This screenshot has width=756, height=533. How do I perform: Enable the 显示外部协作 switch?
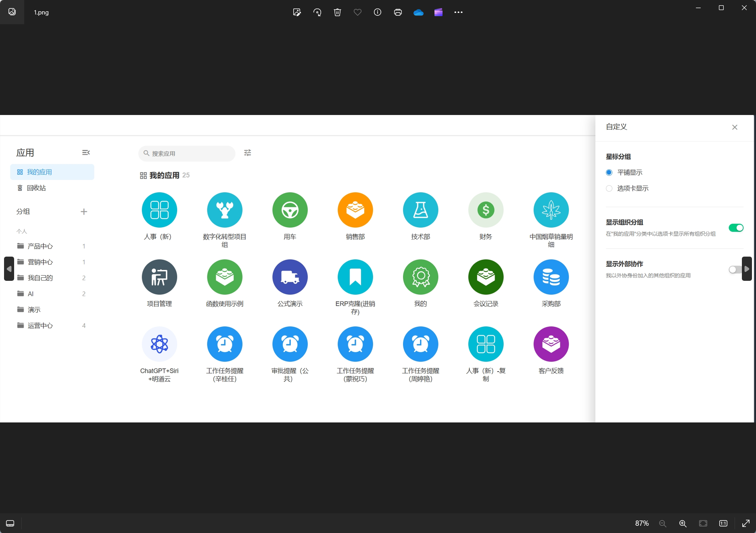pos(736,270)
